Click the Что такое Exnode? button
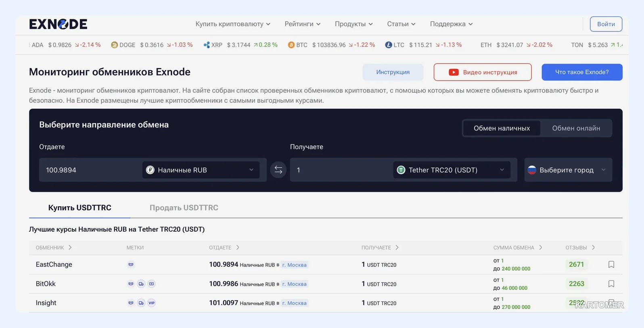This screenshot has width=644, height=328. (582, 72)
